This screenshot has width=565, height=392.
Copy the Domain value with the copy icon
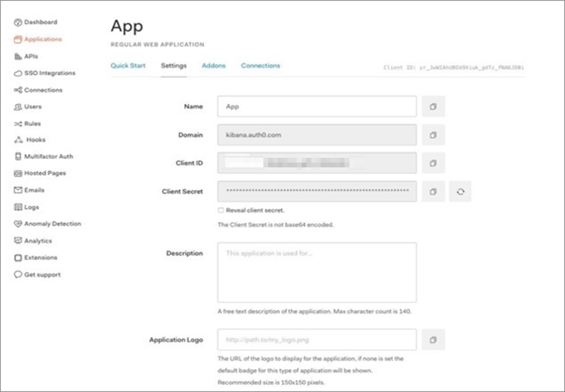click(433, 134)
